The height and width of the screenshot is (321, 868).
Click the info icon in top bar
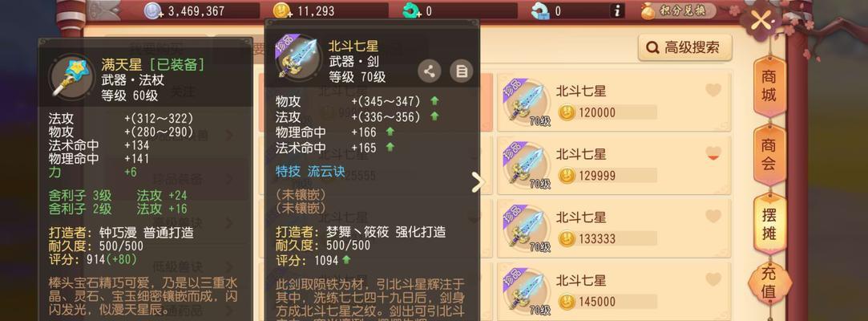618,10
